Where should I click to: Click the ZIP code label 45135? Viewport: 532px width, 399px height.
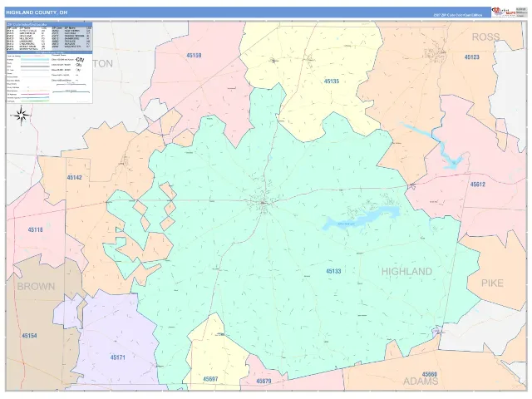332,81
